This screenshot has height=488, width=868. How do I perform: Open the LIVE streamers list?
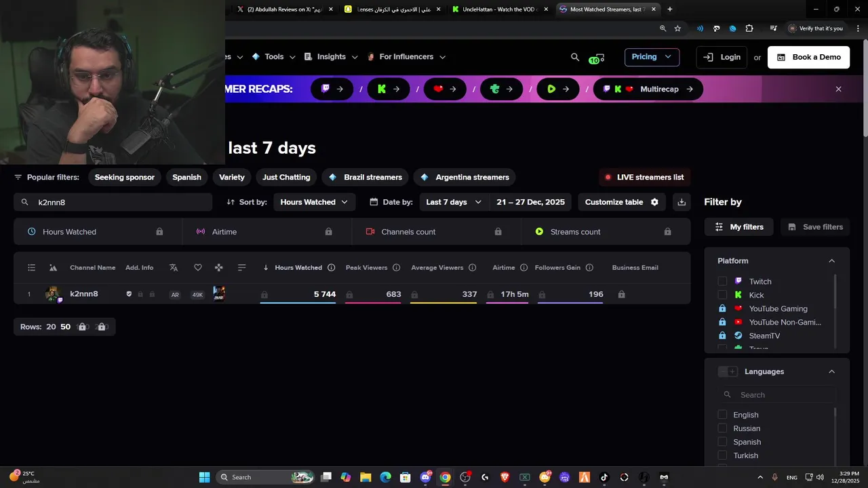click(644, 178)
